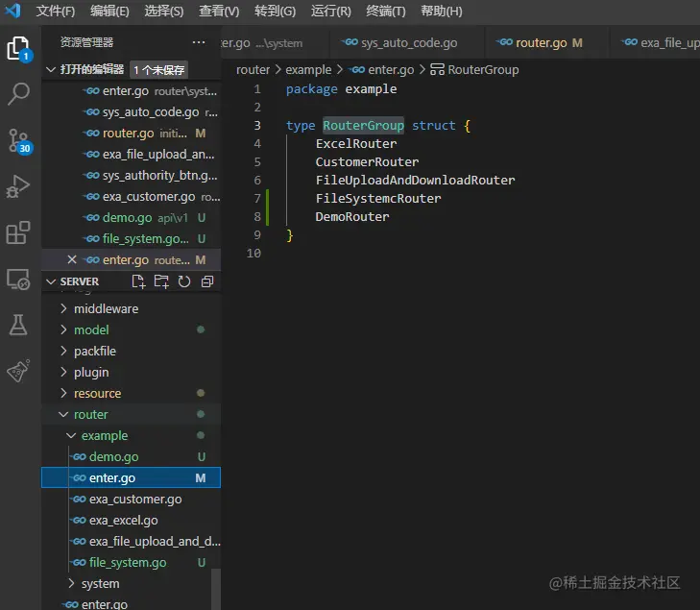The width and height of the screenshot is (700, 610).
Task: Open the explorer more actions ellipsis
Action: tap(199, 42)
